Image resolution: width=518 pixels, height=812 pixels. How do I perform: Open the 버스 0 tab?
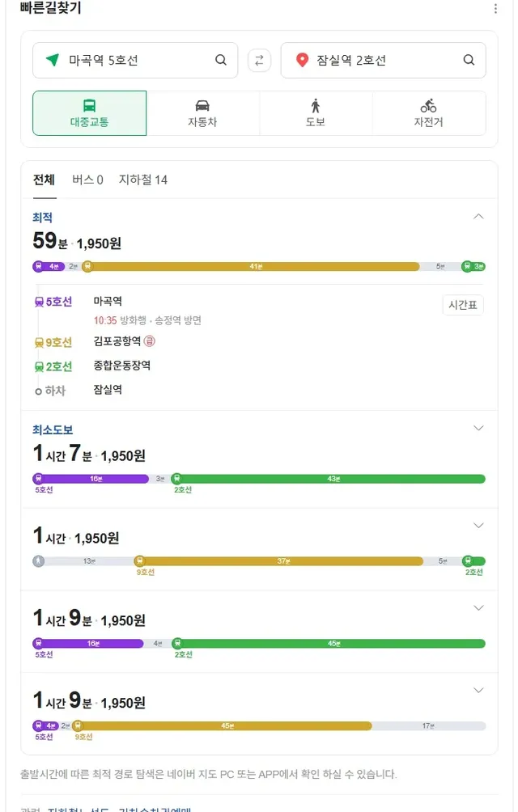coord(87,180)
